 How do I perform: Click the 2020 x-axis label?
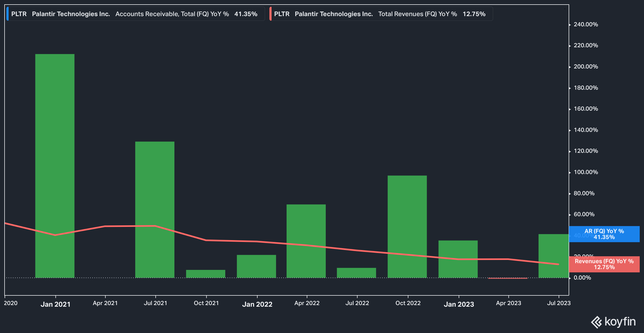(11, 303)
